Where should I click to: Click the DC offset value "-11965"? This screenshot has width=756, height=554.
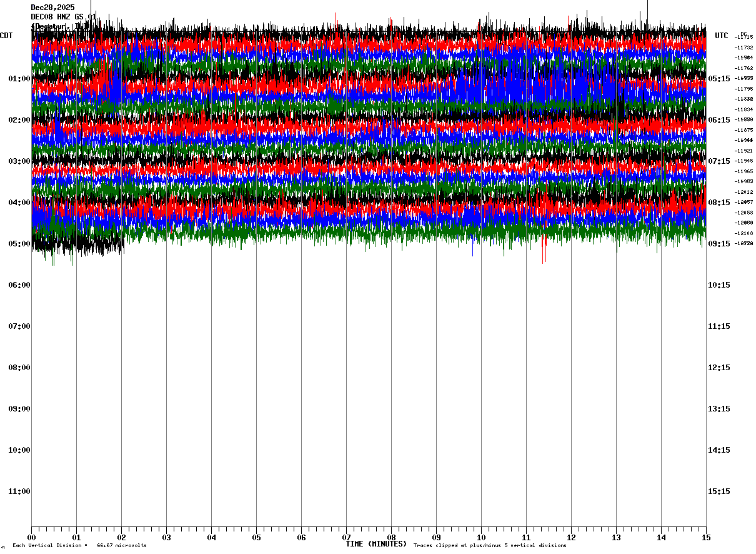744,171
